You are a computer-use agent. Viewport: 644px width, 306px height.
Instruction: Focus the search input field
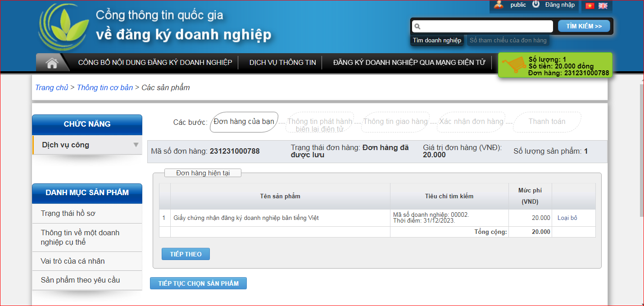click(482, 26)
